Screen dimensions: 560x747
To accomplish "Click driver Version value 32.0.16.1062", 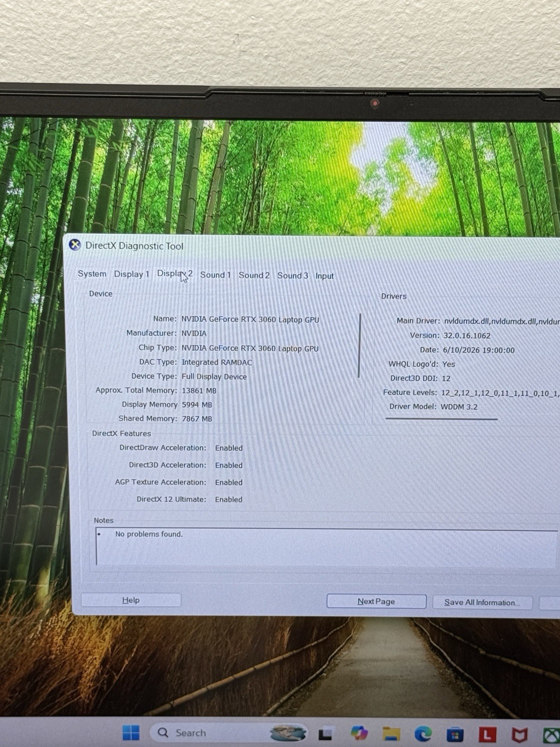I will (467, 336).
